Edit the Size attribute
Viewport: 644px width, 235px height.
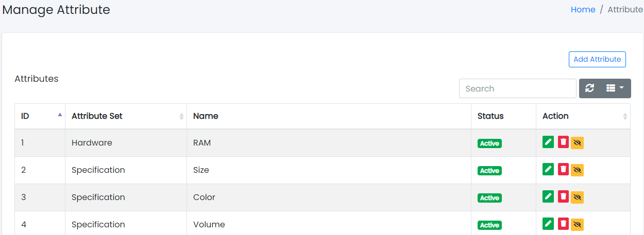click(548, 169)
